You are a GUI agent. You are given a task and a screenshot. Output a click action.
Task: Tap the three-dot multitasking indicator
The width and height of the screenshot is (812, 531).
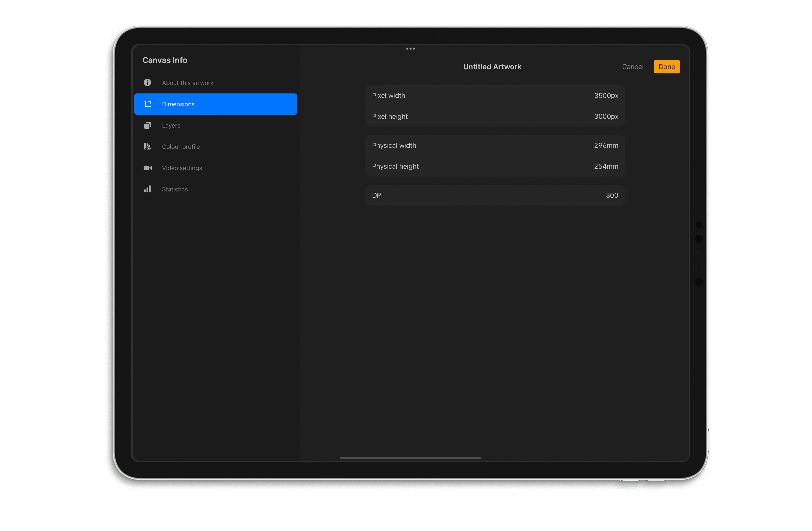click(x=410, y=49)
